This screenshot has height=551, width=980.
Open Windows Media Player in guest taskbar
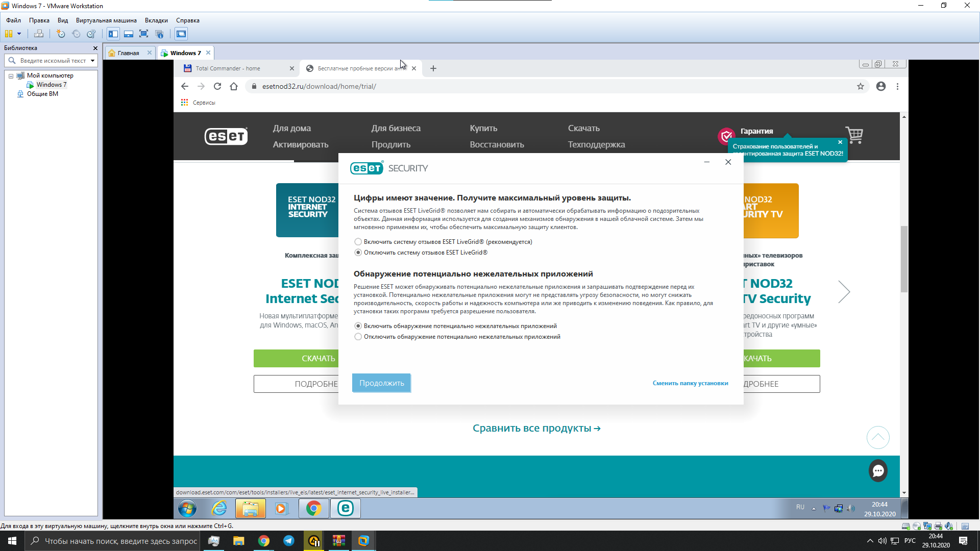pos(282,508)
